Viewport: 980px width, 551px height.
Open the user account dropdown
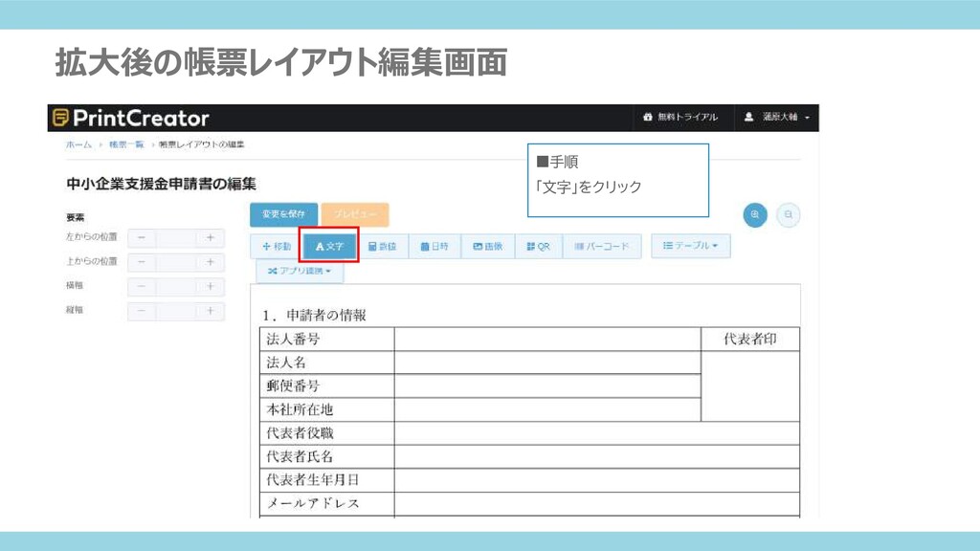[776, 117]
